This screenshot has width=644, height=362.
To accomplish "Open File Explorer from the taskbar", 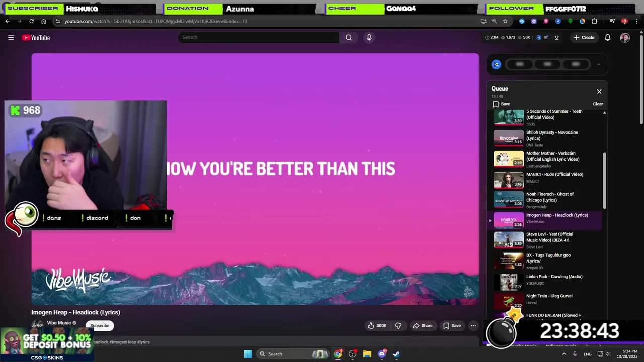I will point(367,354).
